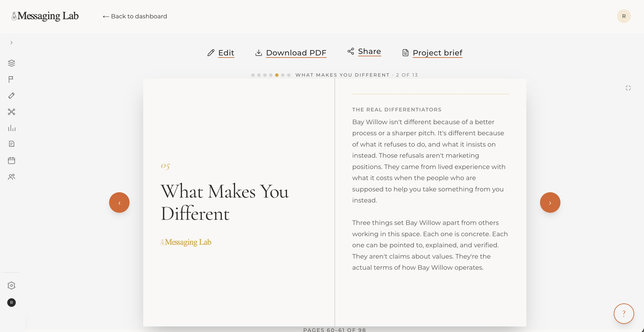
Task: Select the fourth section dot
Action: coord(271,75)
